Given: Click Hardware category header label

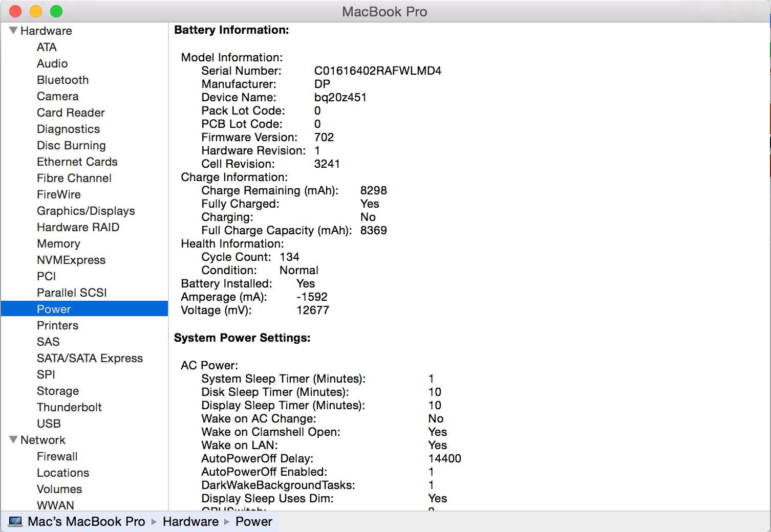Looking at the screenshot, I should (46, 31).
